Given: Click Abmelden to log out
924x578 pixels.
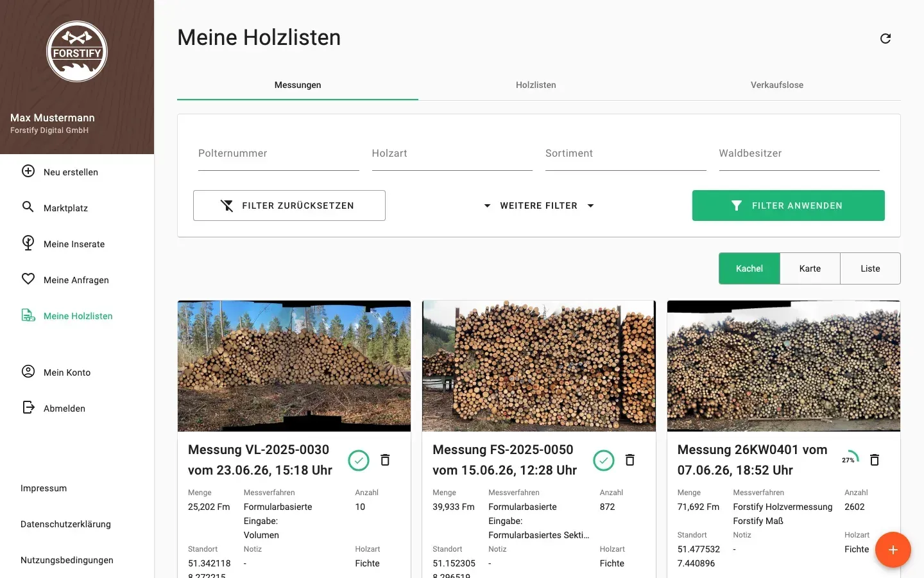Looking at the screenshot, I should (x=77, y=408).
